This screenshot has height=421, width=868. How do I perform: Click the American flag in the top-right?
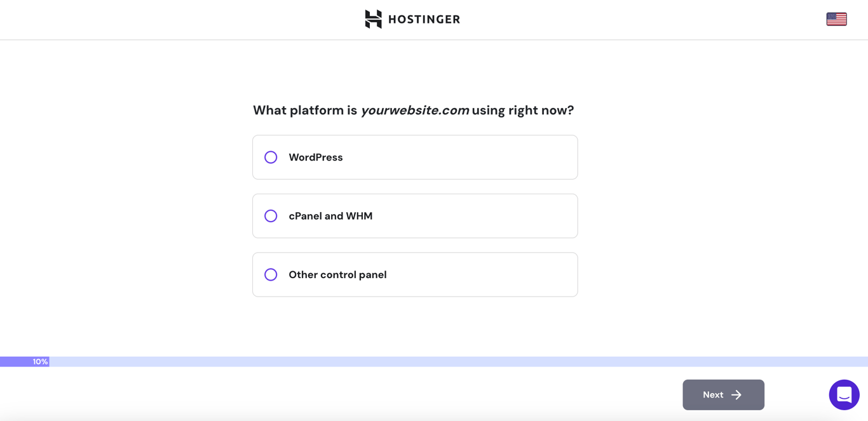pyautogui.click(x=836, y=19)
